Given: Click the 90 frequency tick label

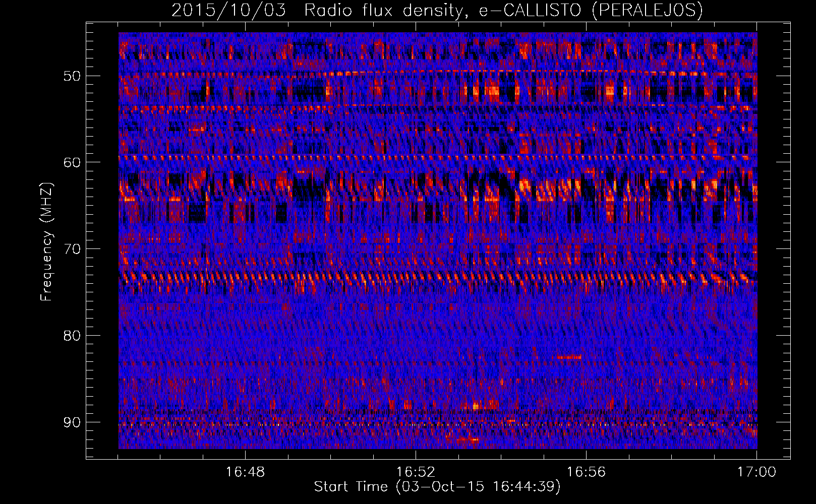Looking at the screenshot, I should pyautogui.click(x=72, y=422).
